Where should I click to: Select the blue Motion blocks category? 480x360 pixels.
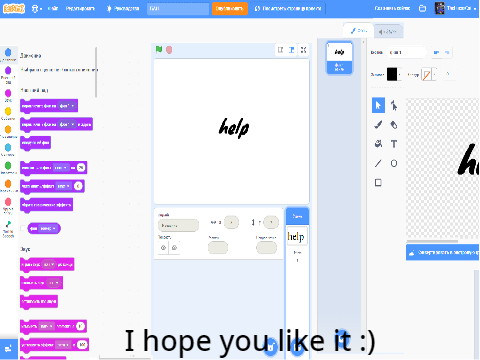tap(8, 54)
